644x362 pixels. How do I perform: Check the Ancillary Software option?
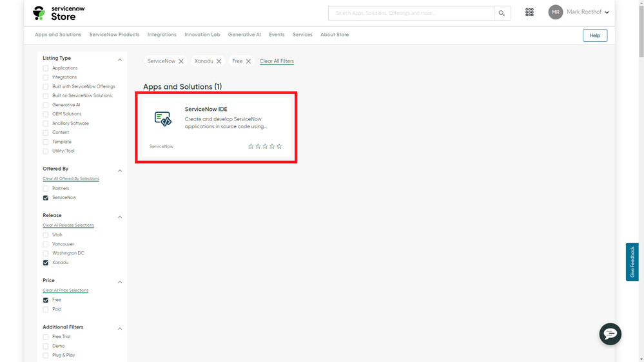click(x=46, y=124)
